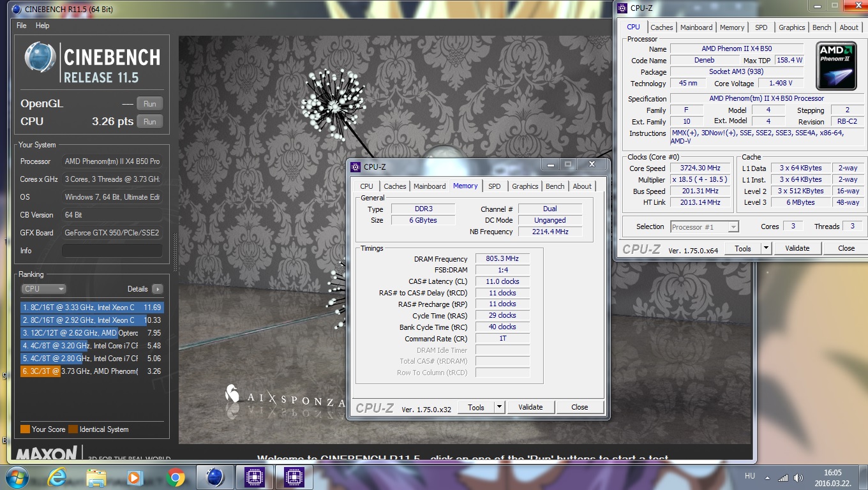The height and width of the screenshot is (490, 868).
Task: Open Bench tab in CPU window
Action: coord(822,27)
